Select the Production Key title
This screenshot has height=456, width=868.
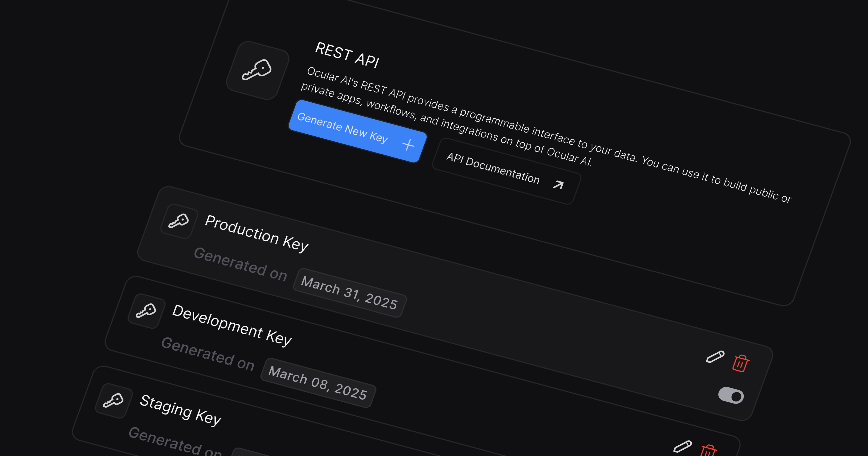point(256,233)
